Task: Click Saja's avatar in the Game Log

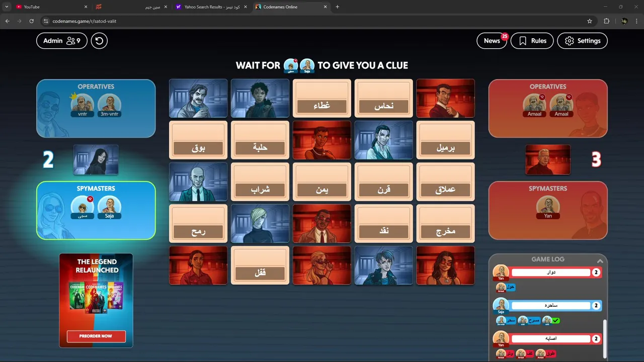Action: pyautogui.click(x=501, y=305)
